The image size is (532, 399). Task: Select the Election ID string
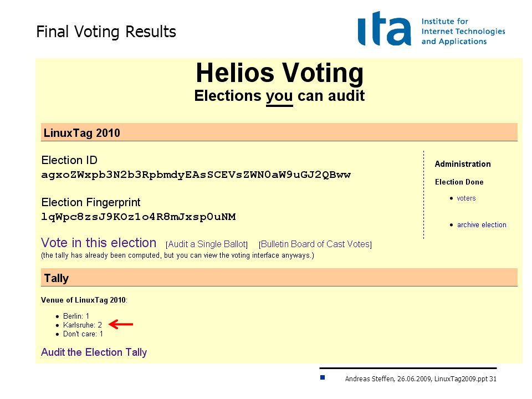click(196, 175)
